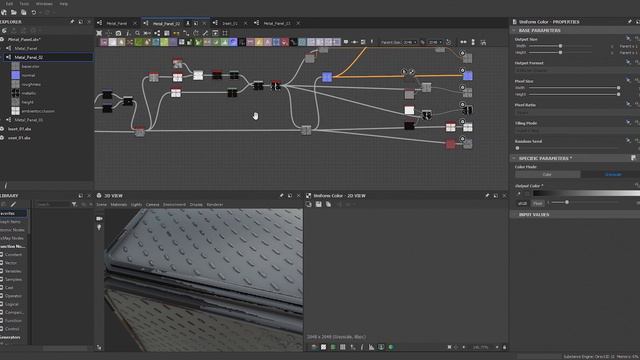Click the save icon in 2D View toolbar
640x360 pixels.
point(318,204)
